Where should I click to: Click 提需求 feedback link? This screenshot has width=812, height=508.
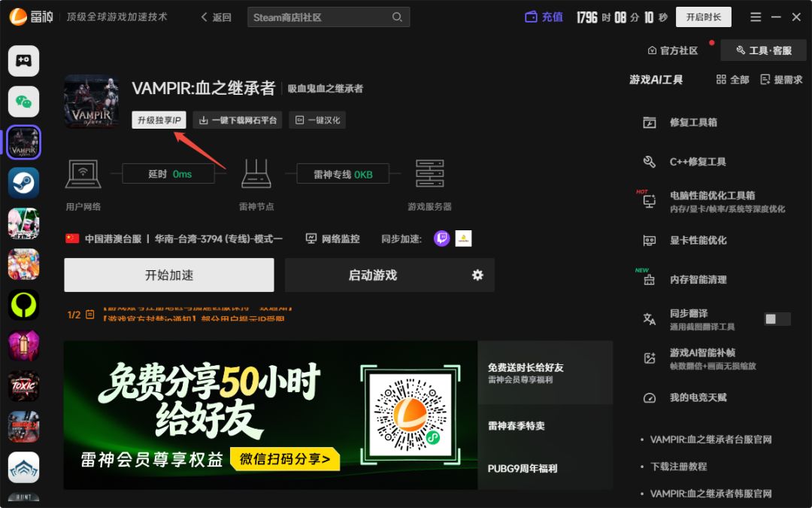pos(781,79)
